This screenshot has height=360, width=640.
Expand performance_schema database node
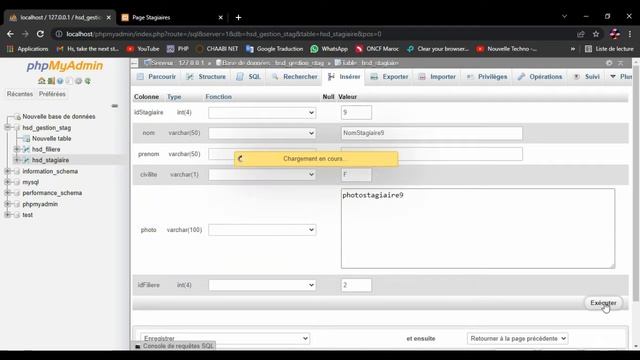tap(7, 193)
